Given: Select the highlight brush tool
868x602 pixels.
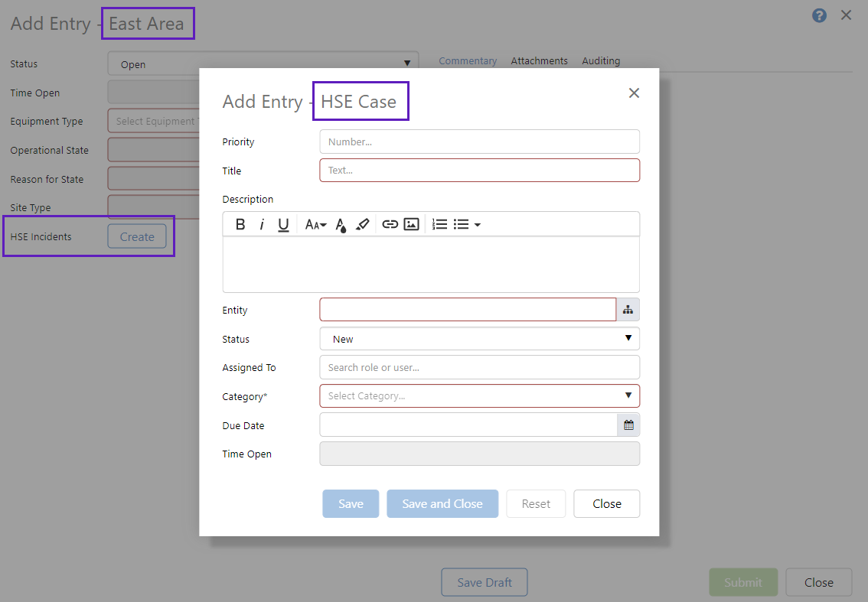Looking at the screenshot, I should click(x=363, y=224).
